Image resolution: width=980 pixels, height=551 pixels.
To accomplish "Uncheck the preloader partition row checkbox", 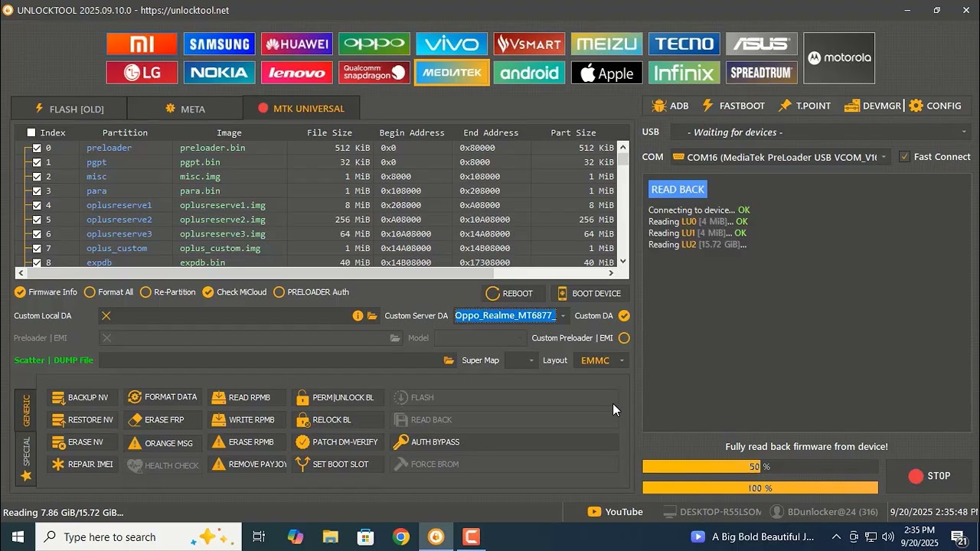I will coord(37,148).
